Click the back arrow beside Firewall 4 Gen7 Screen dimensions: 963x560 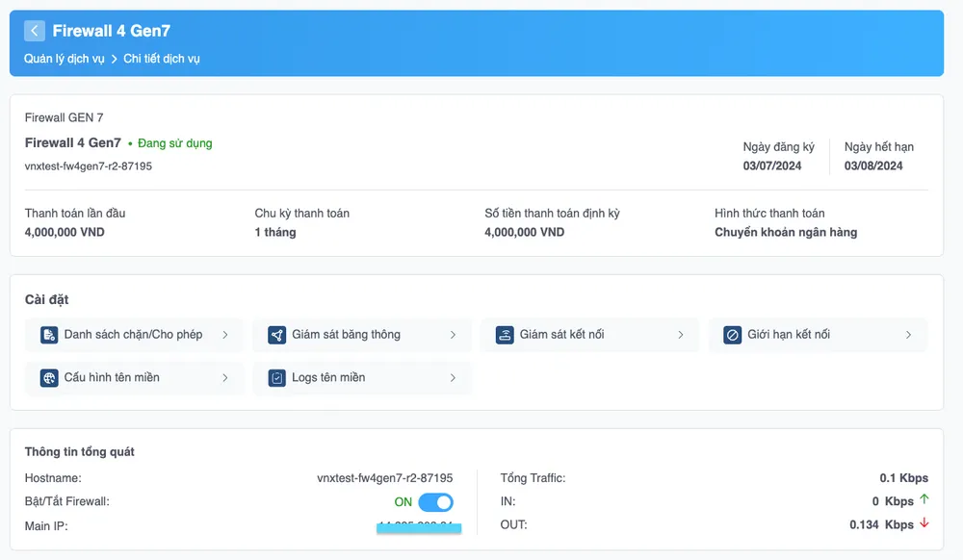click(35, 31)
